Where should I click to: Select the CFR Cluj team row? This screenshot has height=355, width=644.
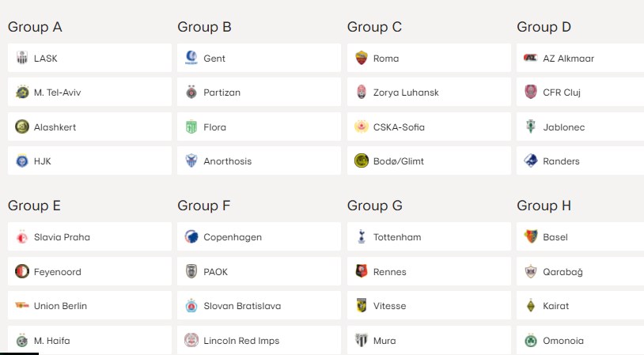coord(581,92)
